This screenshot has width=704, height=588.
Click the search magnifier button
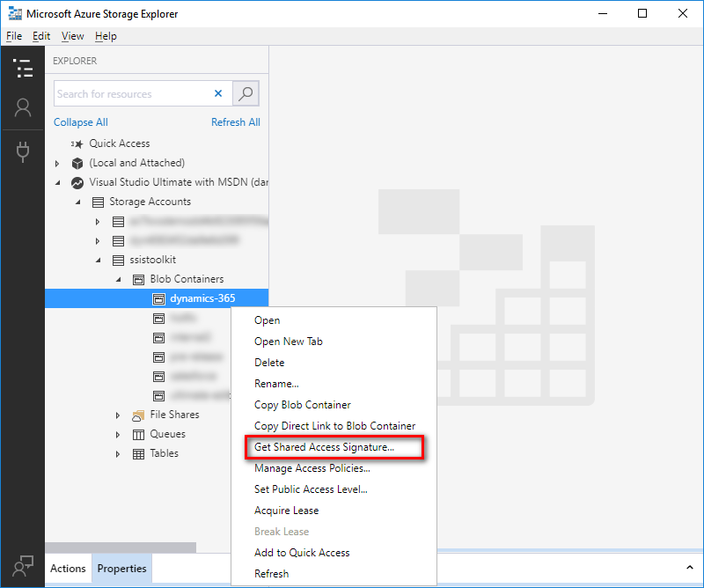point(245,93)
